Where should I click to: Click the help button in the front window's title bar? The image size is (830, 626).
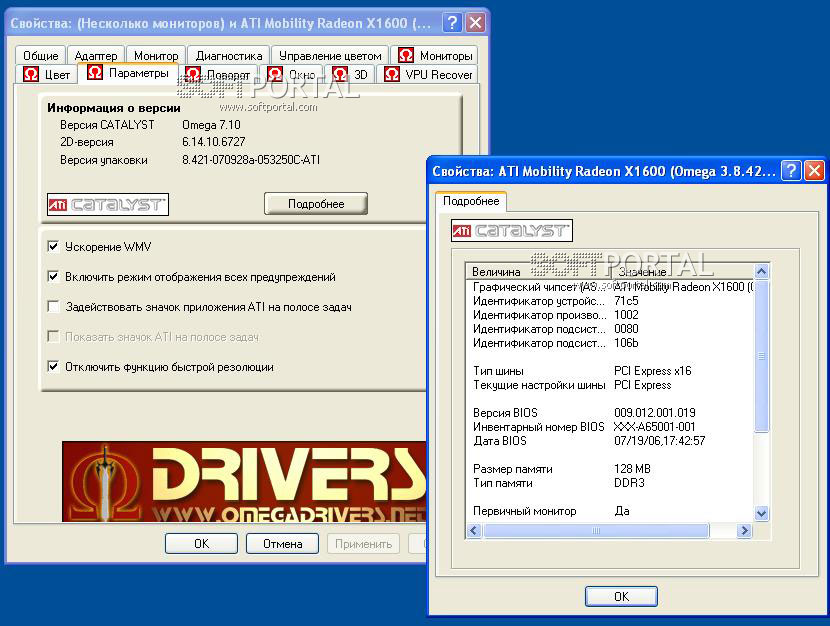[x=791, y=170]
